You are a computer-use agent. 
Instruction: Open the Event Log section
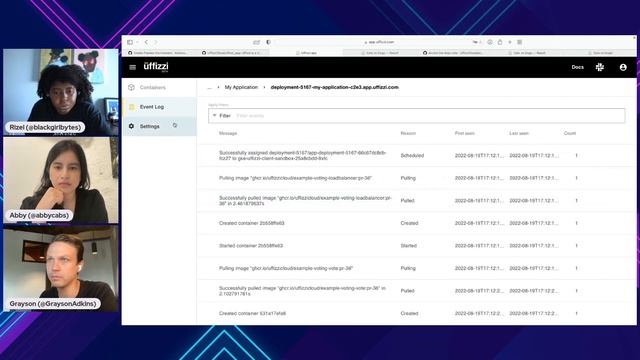coord(159,107)
